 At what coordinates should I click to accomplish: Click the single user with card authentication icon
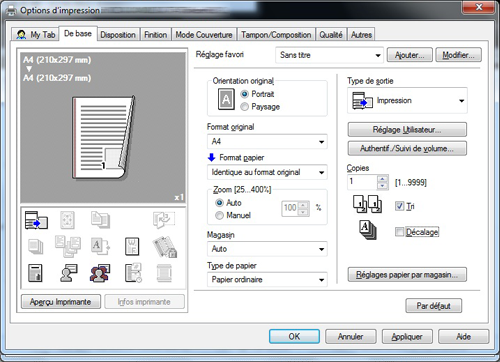pyautogui.click(x=69, y=273)
